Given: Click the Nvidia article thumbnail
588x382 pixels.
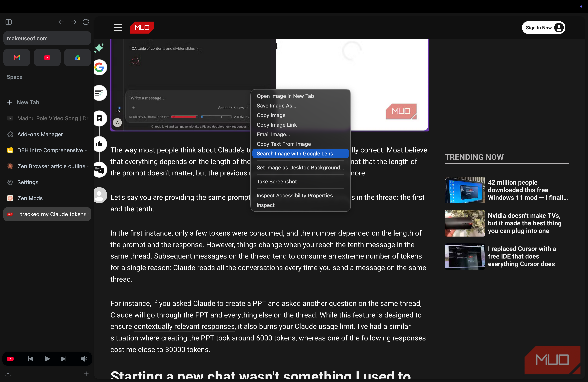Looking at the screenshot, I should pyautogui.click(x=465, y=223).
